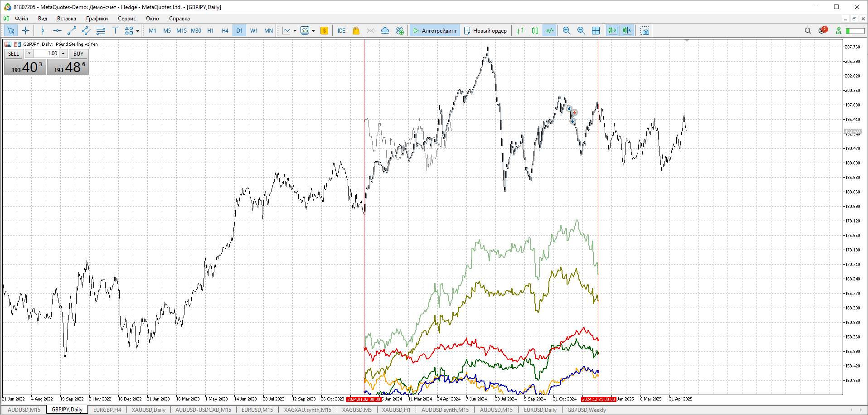Focus the 1.00 volume input field

[x=47, y=53]
